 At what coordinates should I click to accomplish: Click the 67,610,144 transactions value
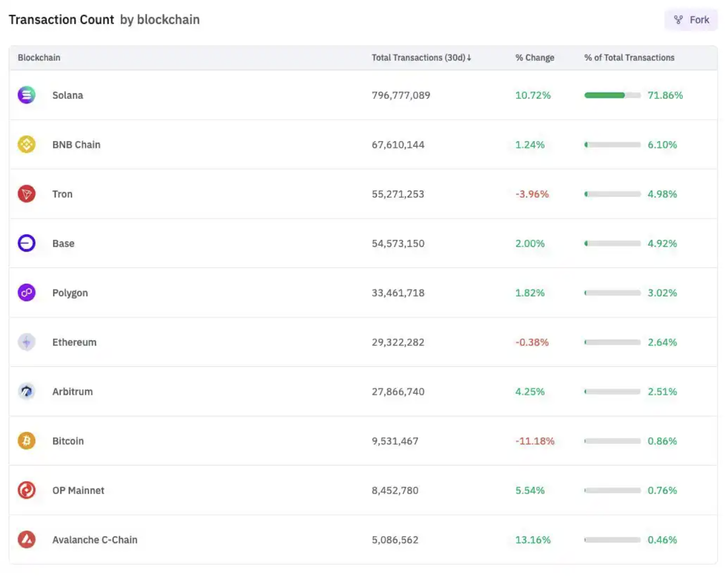click(398, 145)
